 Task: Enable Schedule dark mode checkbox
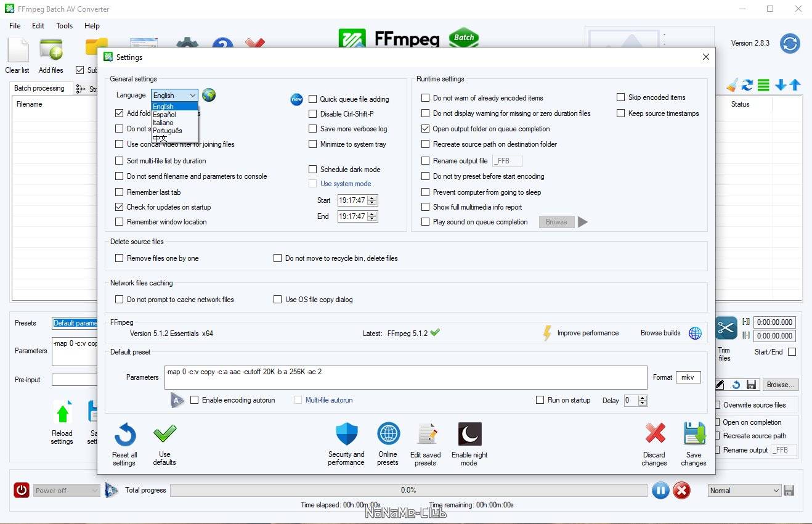(313, 170)
